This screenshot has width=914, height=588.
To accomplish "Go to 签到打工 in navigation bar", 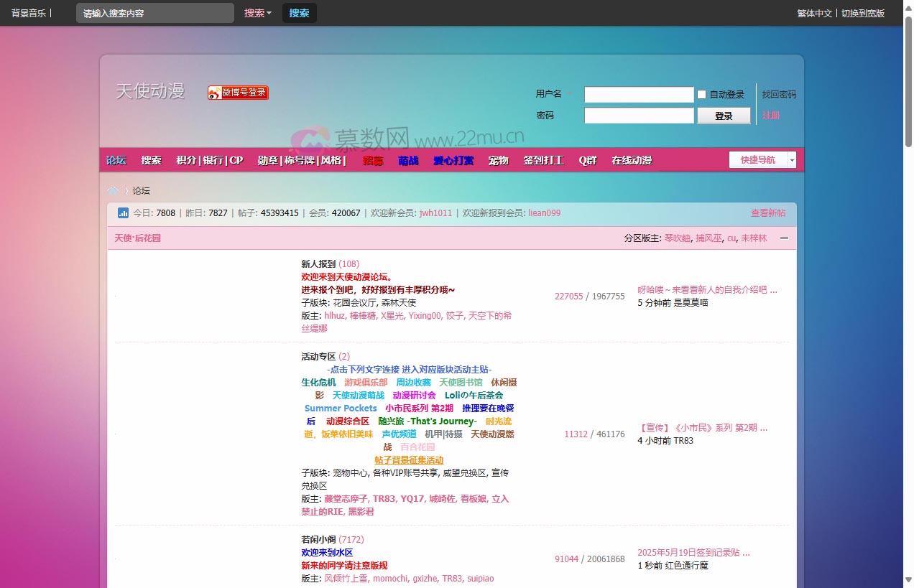I will point(543,161).
